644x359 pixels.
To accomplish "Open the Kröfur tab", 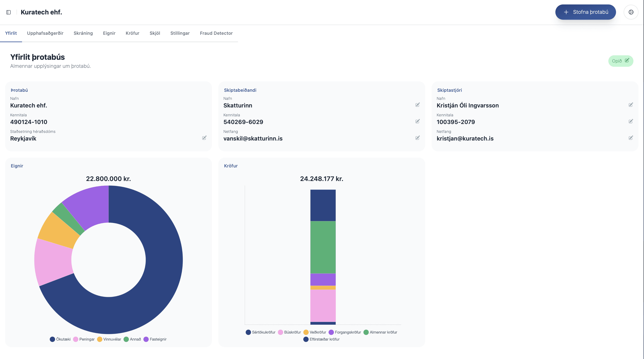I will click(132, 33).
